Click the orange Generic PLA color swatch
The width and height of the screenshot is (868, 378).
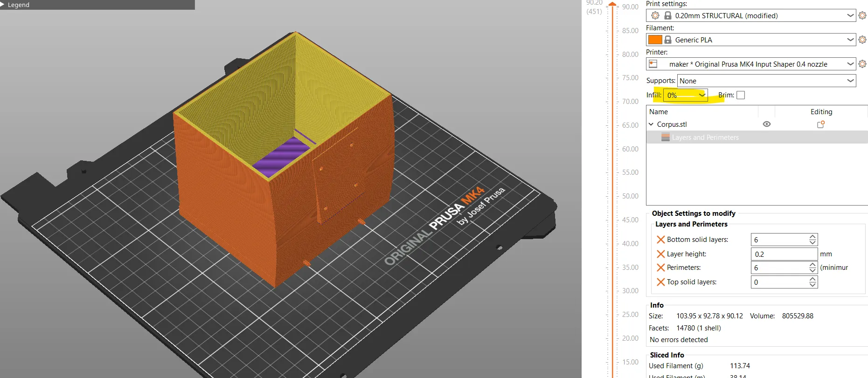pyautogui.click(x=655, y=40)
